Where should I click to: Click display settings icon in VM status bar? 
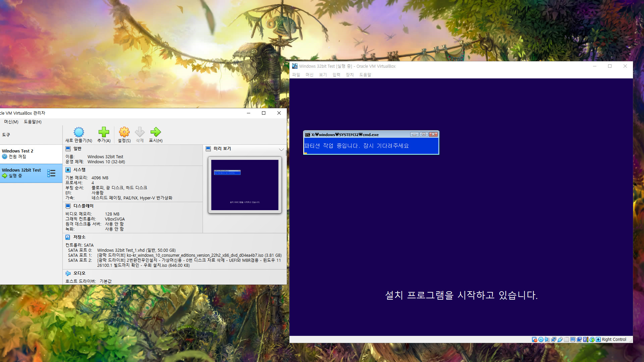[x=573, y=340]
